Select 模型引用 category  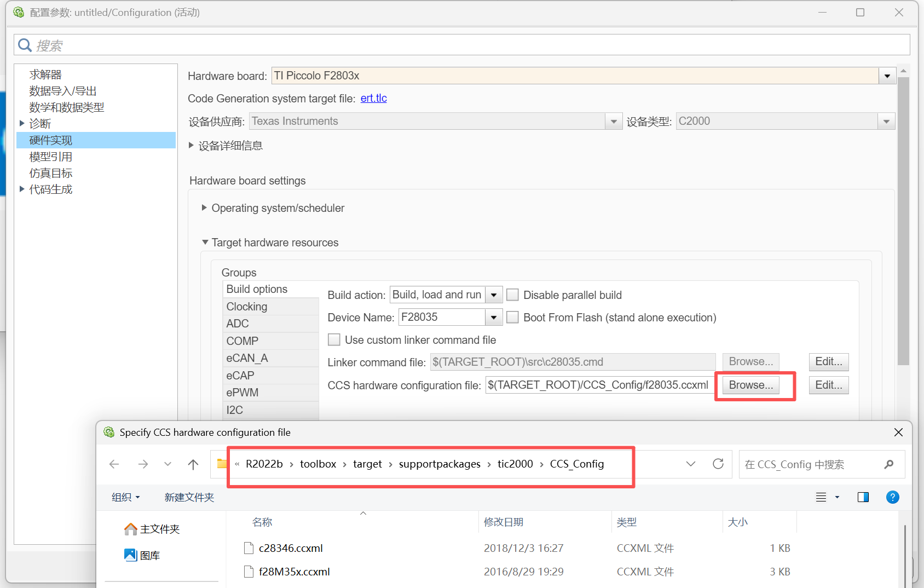click(x=51, y=157)
